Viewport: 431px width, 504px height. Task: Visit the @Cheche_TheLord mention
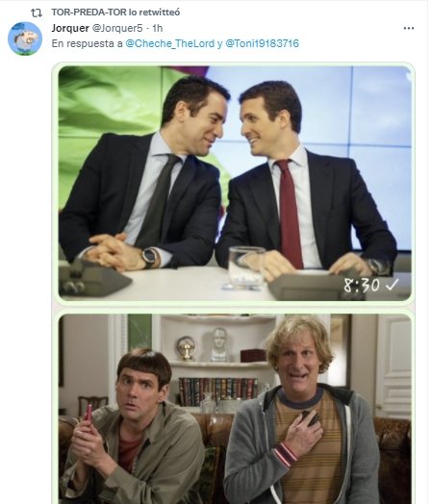(x=169, y=43)
